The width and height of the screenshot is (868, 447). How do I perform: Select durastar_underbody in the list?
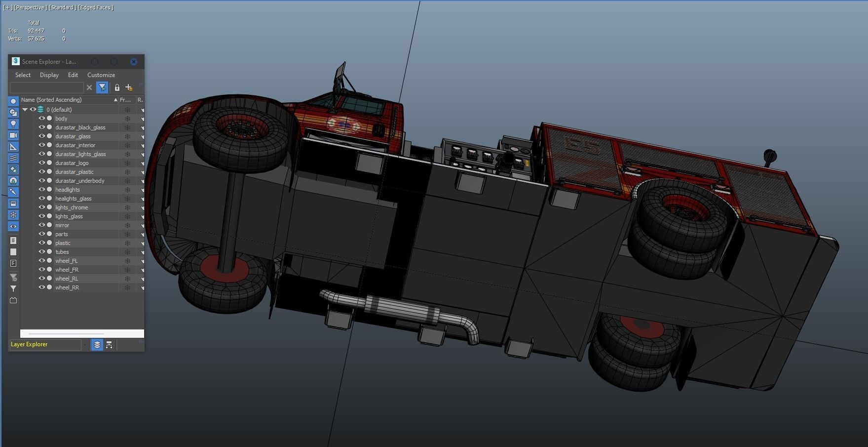pyautogui.click(x=80, y=181)
